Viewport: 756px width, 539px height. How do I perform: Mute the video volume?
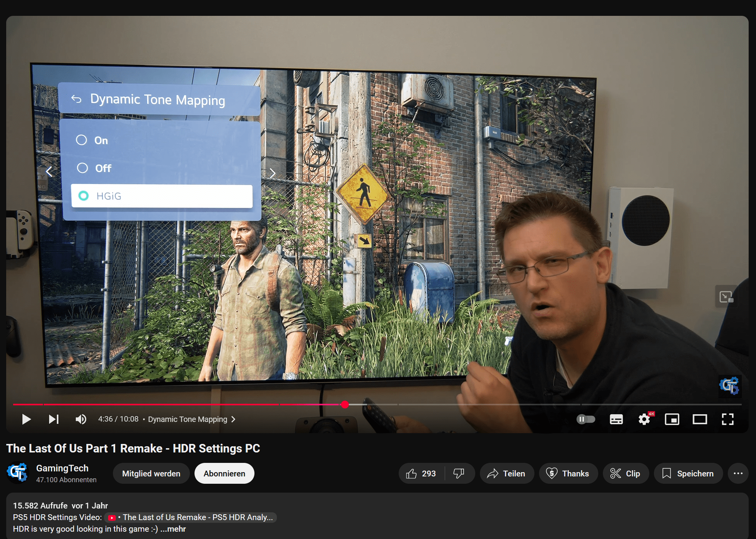(81, 419)
